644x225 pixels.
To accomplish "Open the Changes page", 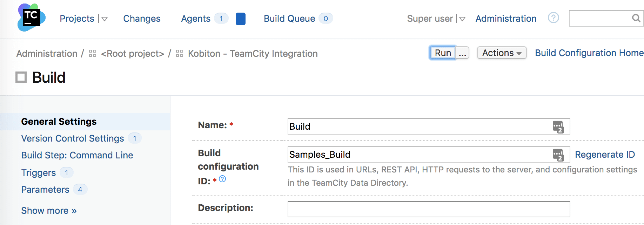I will point(142,19).
